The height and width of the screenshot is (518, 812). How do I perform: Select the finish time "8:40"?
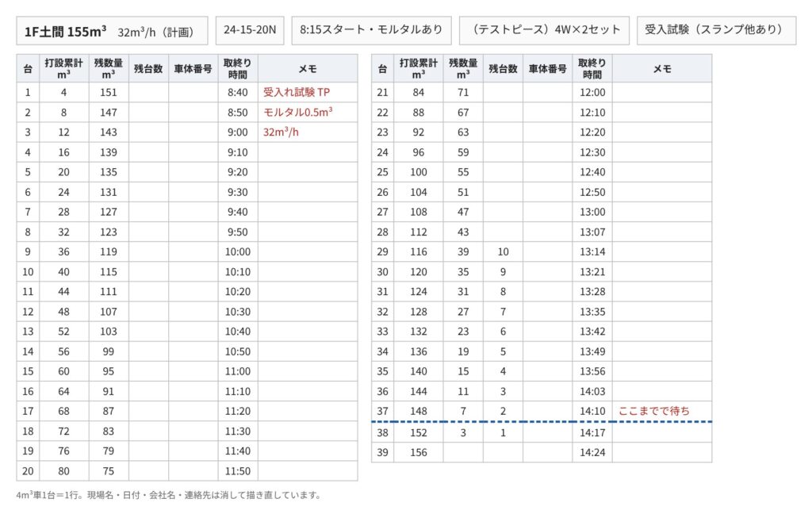[238, 92]
